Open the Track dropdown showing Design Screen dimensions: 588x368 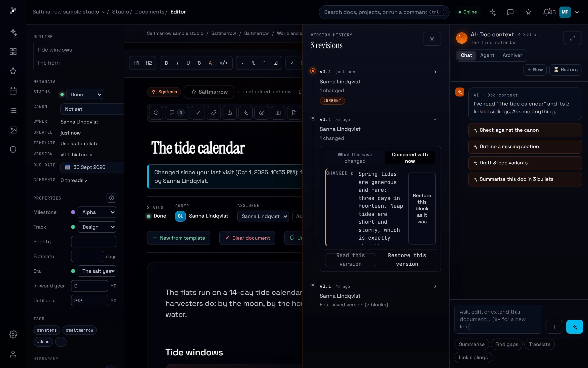tap(97, 227)
